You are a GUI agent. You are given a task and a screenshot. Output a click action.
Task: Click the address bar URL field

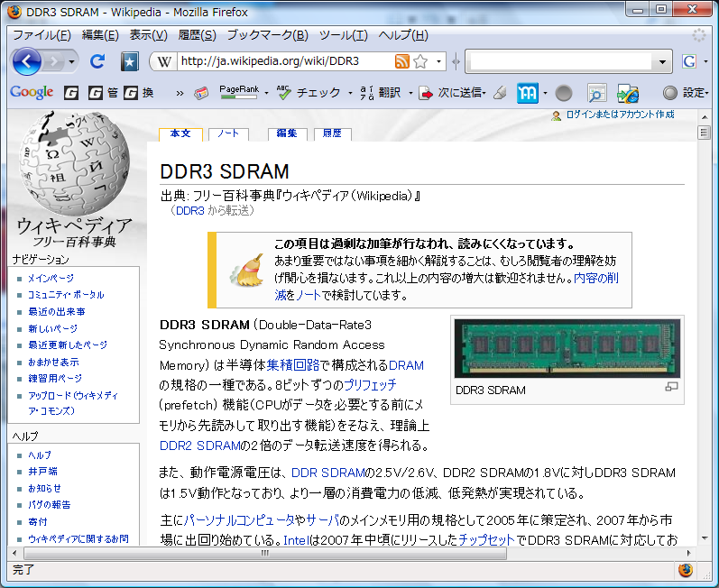tap(284, 61)
